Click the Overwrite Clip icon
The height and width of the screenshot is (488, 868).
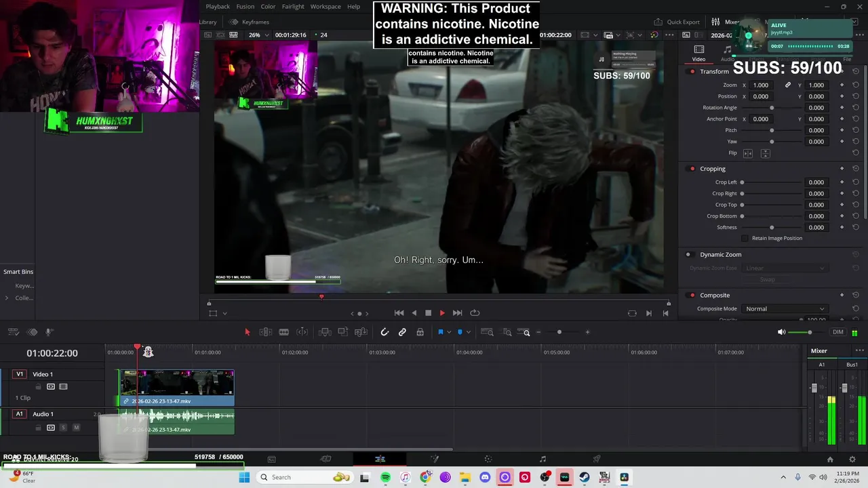pos(343,332)
